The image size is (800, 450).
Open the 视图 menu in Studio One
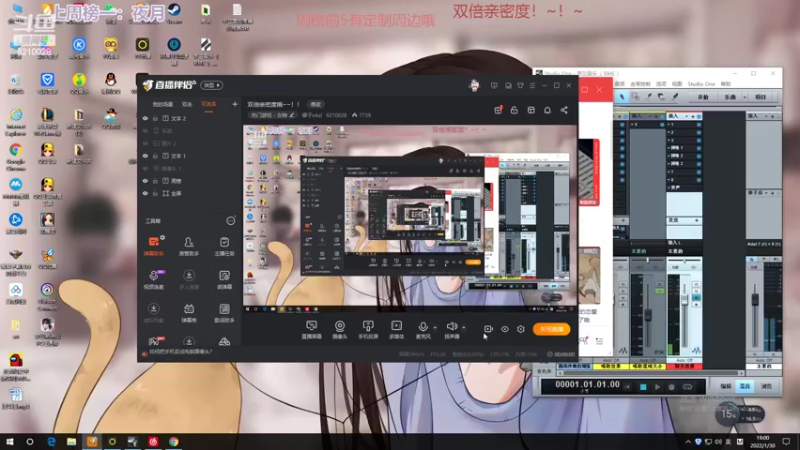[677, 84]
